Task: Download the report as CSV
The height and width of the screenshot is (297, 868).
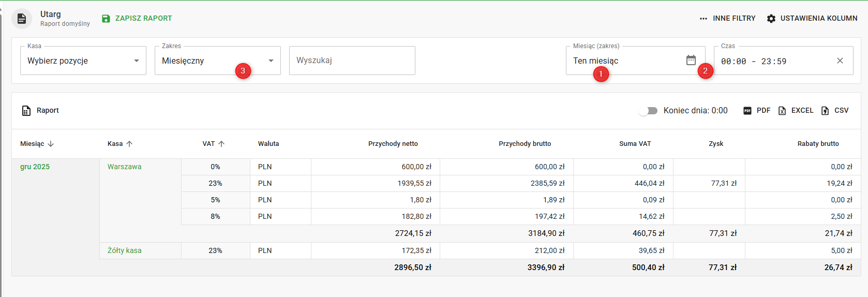Action: 835,111
